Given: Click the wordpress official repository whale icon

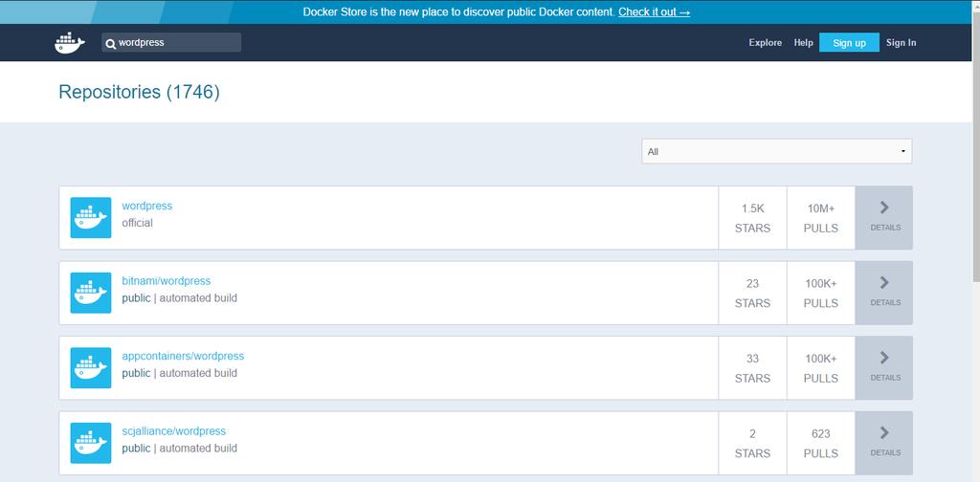Looking at the screenshot, I should coord(91,218).
